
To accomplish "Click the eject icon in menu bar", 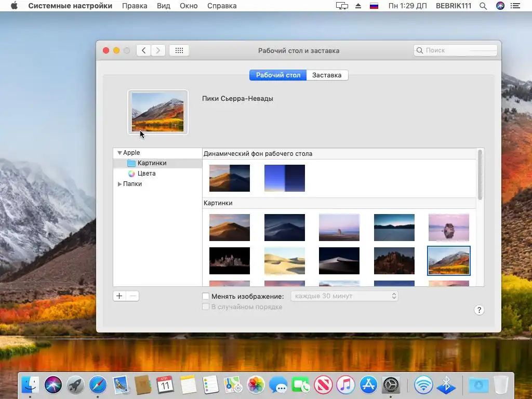I will (358, 6).
